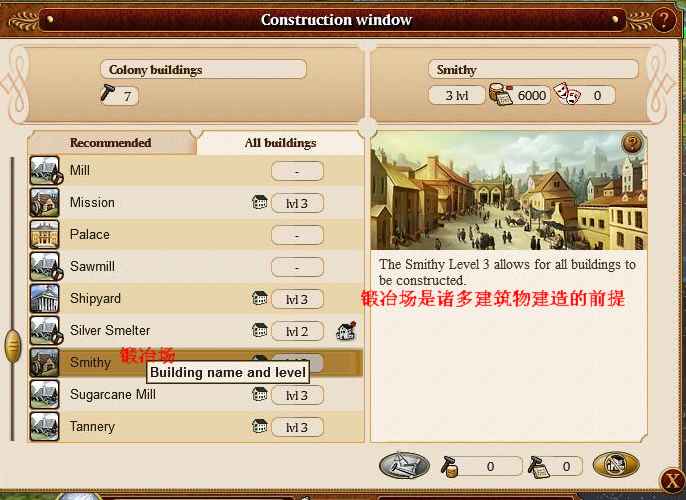Open help with top-right question mark
Screen dimensions: 686x500
coord(664,20)
